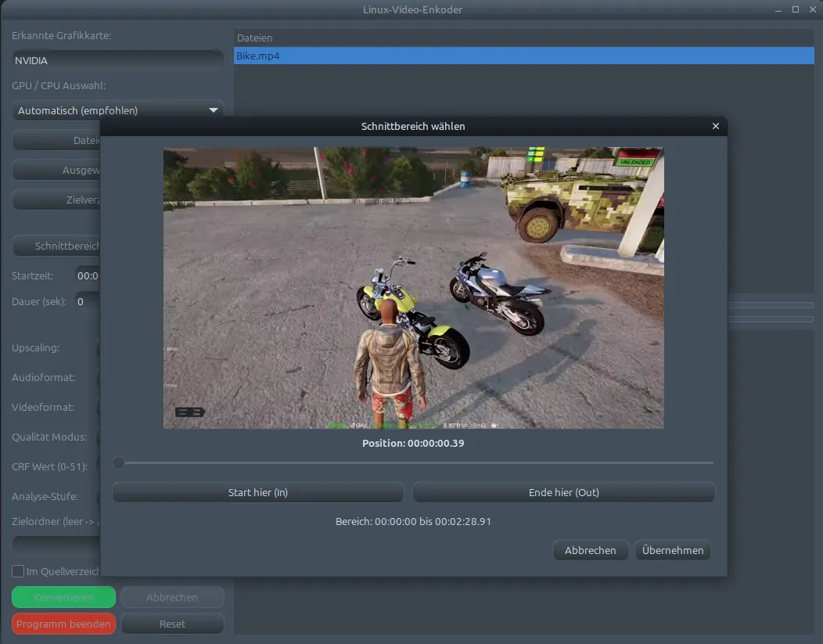
Task: Open the GPU / CPU Auswahl dropdown
Action: (117, 110)
